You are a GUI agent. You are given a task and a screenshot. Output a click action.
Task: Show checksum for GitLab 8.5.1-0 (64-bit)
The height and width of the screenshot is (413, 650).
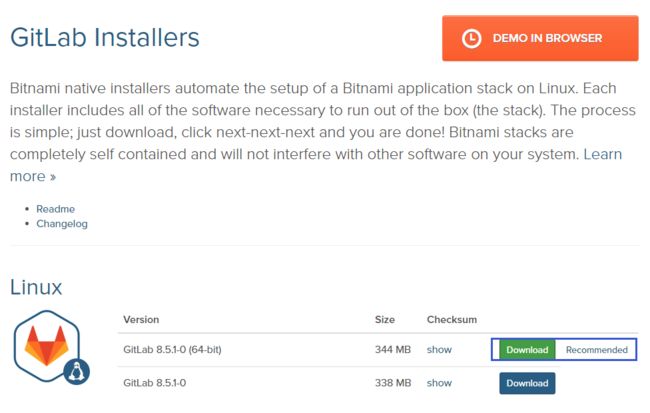coord(439,350)
